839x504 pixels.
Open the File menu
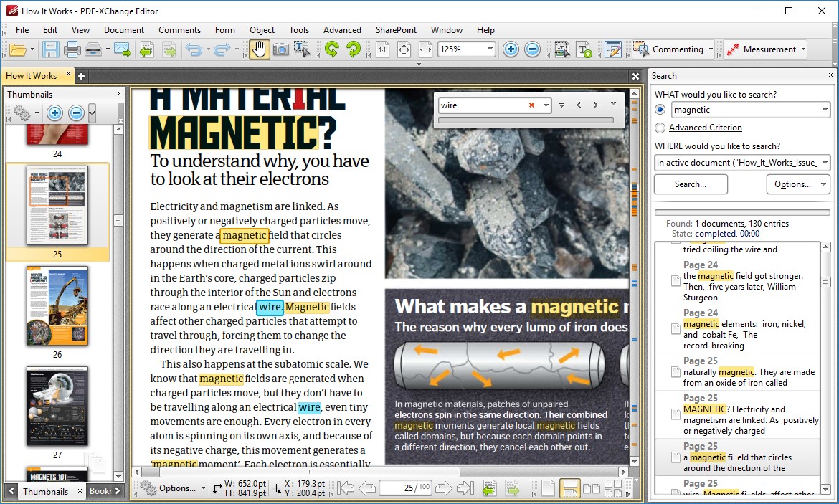22,30
